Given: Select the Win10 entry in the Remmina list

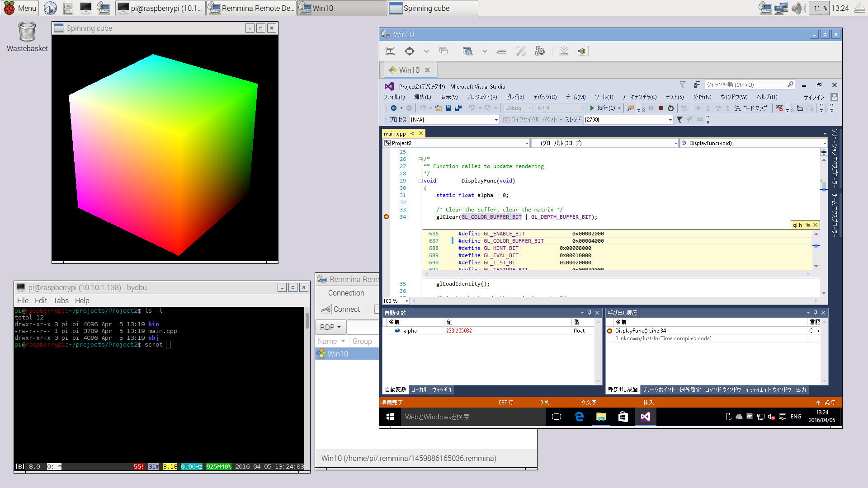Looking at the screenshot, I should tap(347, 354).
